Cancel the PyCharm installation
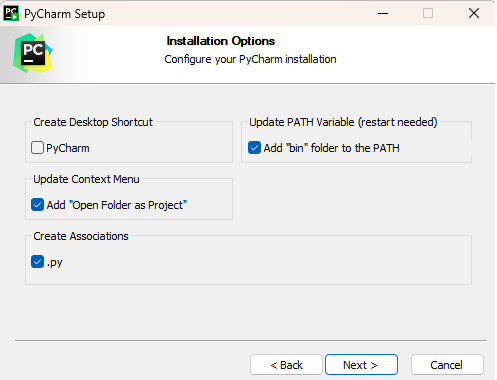 [447, 365]
